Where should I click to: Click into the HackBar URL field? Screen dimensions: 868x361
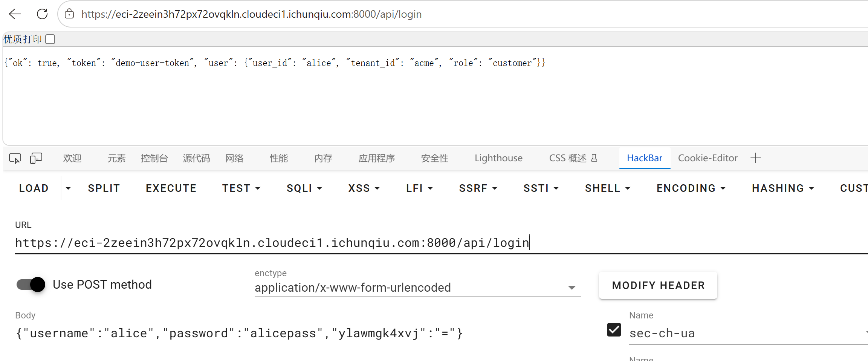(442, 243)
